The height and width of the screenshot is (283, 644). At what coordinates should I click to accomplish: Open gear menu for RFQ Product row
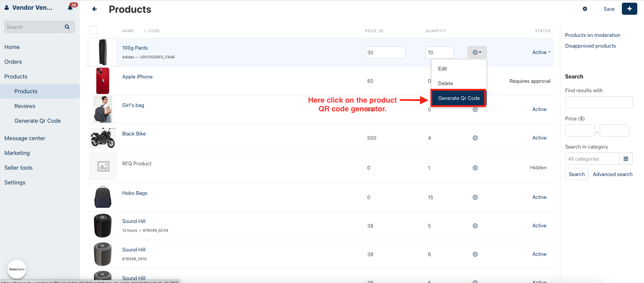click(x=475, y=168)
